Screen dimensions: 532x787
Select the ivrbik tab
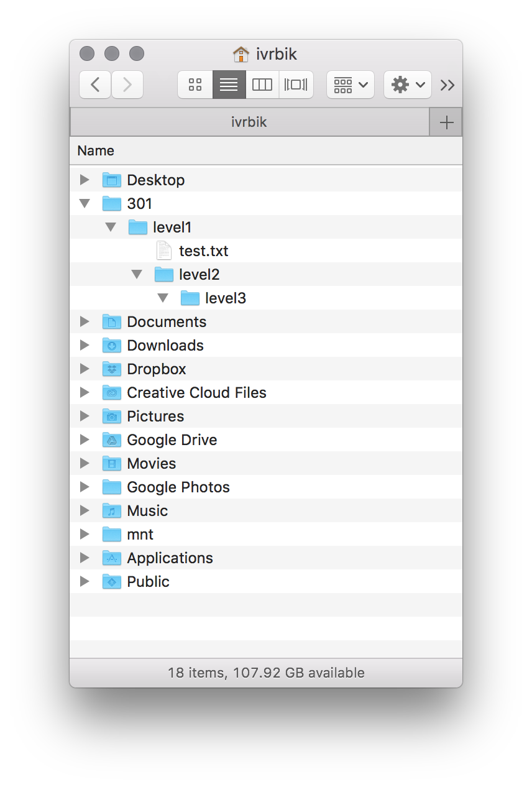(249, 122)
